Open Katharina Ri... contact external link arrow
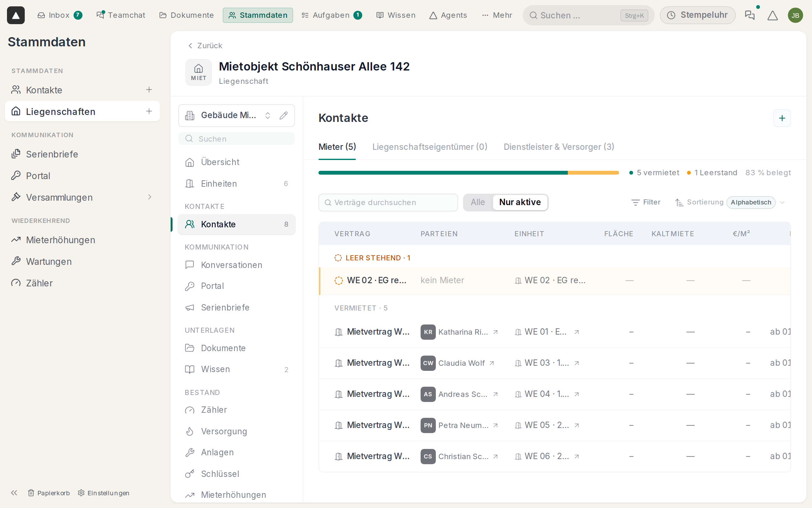The height and width of the screenshot is (508, 812). click(x=495, y=332)
